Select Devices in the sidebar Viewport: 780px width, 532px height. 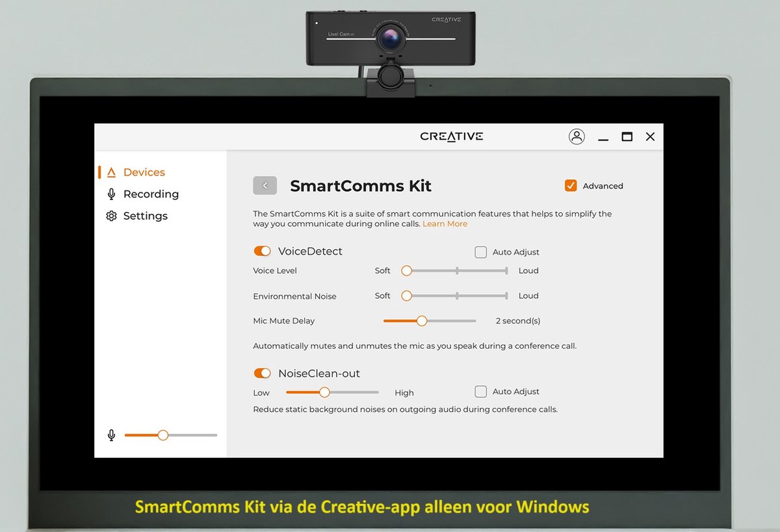click(x=144, y=171)
